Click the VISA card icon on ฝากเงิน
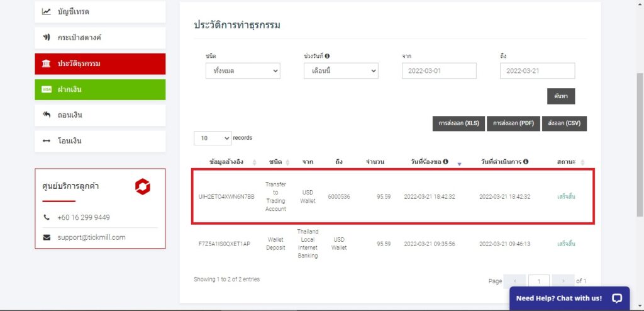Viewport: 644px width, 311px height. pos(47,89)
